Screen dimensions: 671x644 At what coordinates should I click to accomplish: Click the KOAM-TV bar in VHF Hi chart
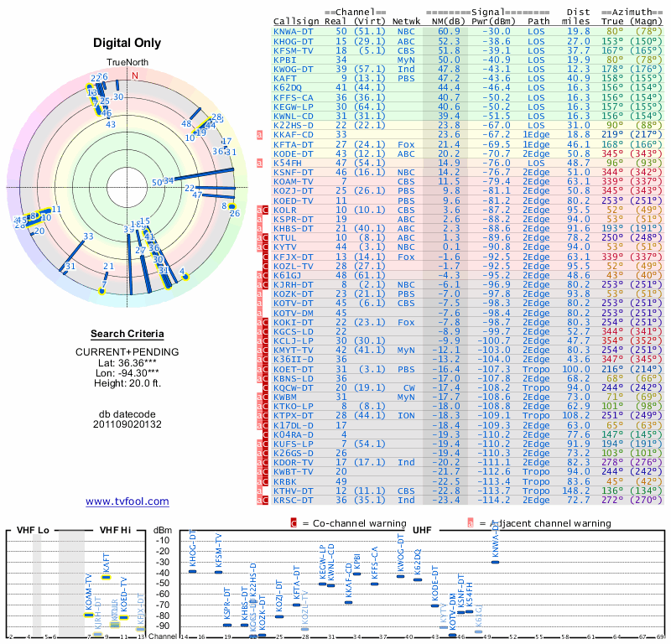pyautogui.click(x=89, y=615)
